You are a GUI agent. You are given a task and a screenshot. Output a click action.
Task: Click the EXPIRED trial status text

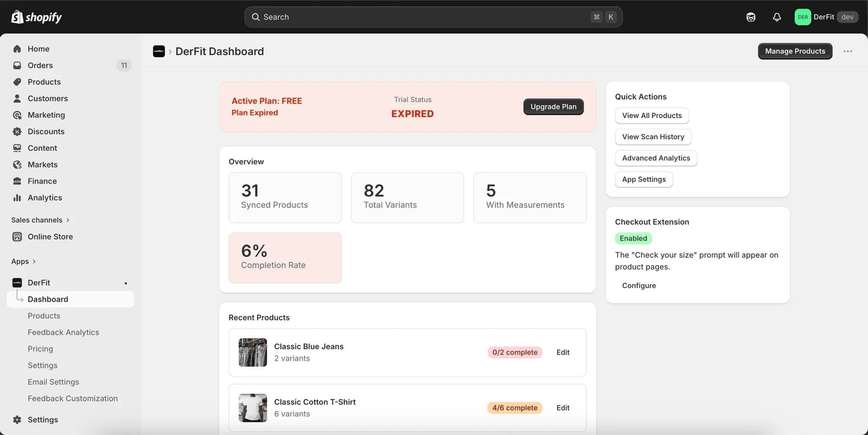[412, 114]
